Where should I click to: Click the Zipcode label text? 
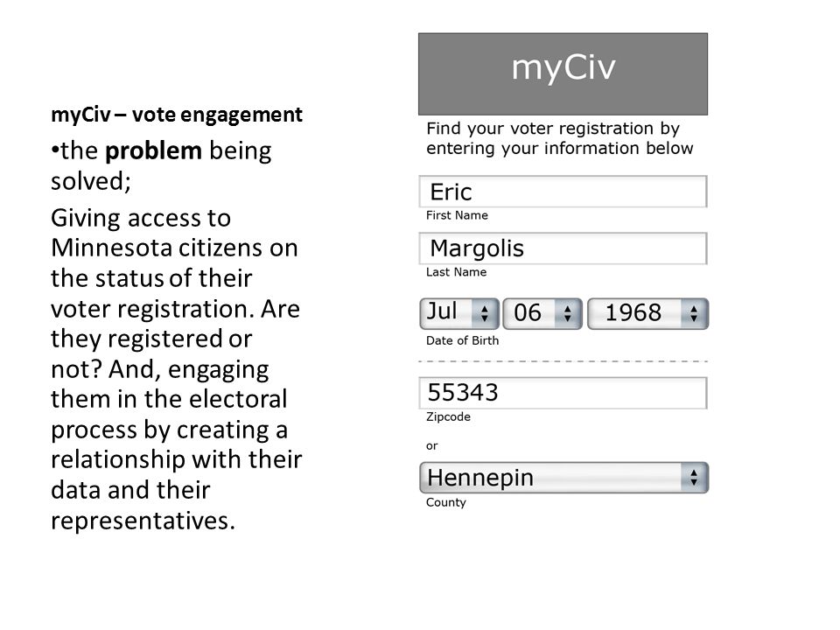point(448,416)
